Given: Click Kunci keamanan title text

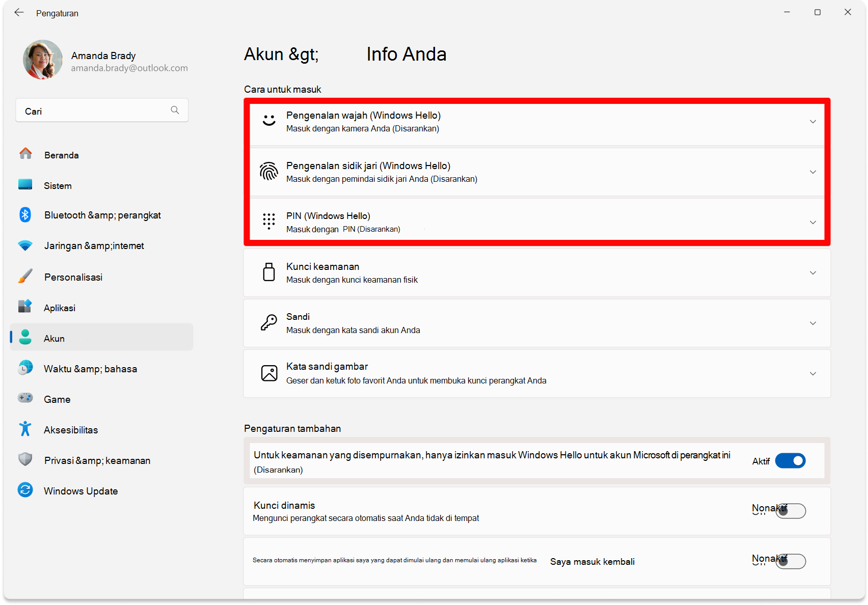Looking at the screenshot, I should coord(322,266).
